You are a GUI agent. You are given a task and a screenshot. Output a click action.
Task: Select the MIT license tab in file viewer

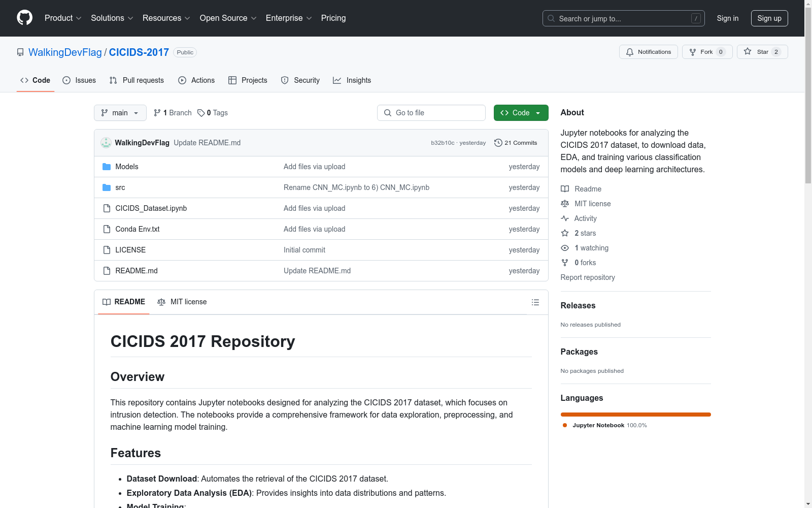click(x=182, y=302)
